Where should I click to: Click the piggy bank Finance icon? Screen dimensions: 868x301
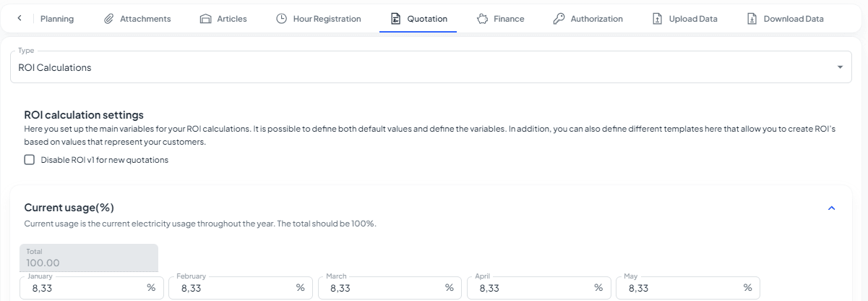pyautogui.click(x=483, y=19)
